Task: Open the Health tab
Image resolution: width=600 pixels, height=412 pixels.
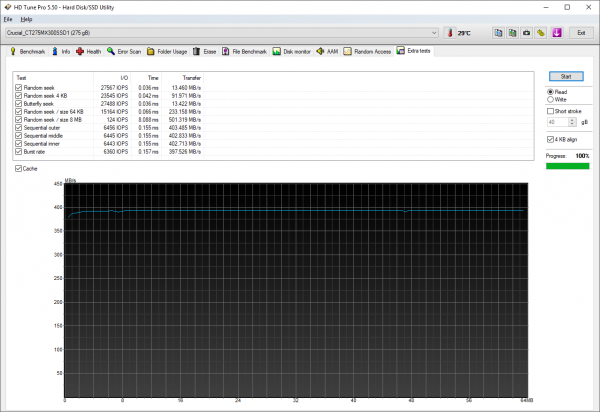Action: click(89, 52)
